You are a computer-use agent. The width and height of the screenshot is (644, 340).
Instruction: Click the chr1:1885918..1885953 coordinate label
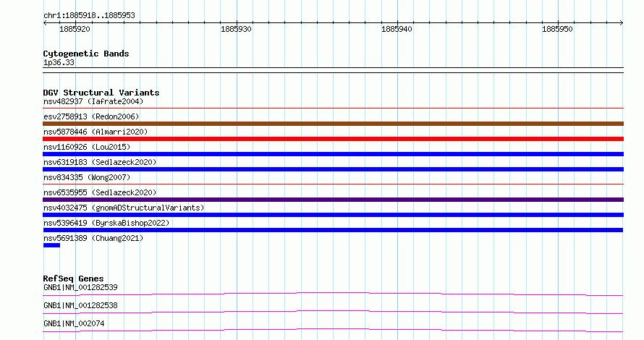coord(89,15)
